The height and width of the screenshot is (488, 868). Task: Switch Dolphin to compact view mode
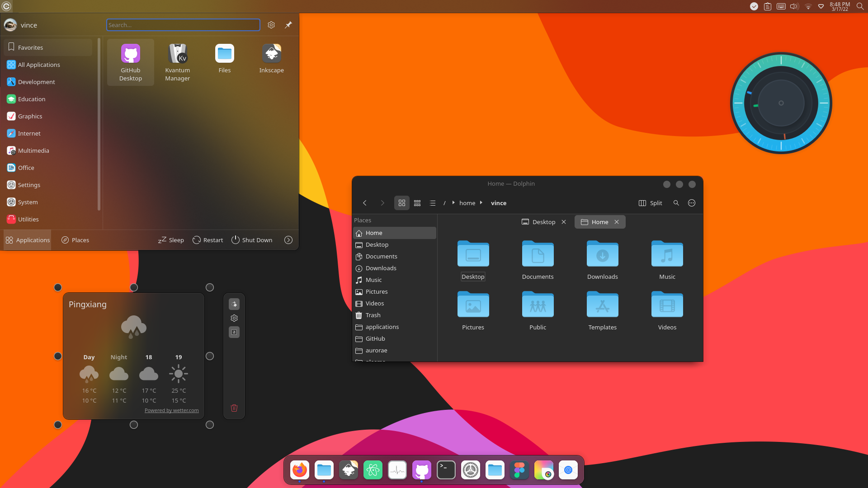click(417, 203)
